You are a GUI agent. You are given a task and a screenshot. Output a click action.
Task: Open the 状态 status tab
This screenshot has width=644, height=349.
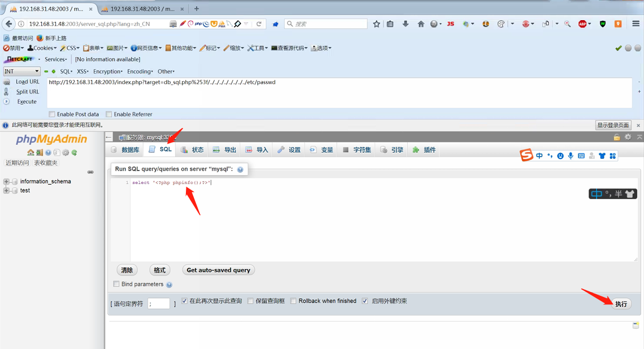(193, 149)
